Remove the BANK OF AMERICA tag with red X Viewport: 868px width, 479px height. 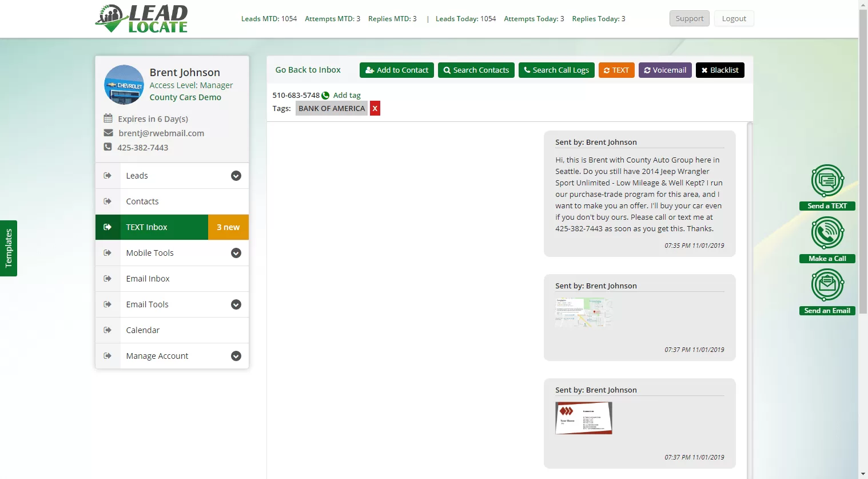point(375,108)
